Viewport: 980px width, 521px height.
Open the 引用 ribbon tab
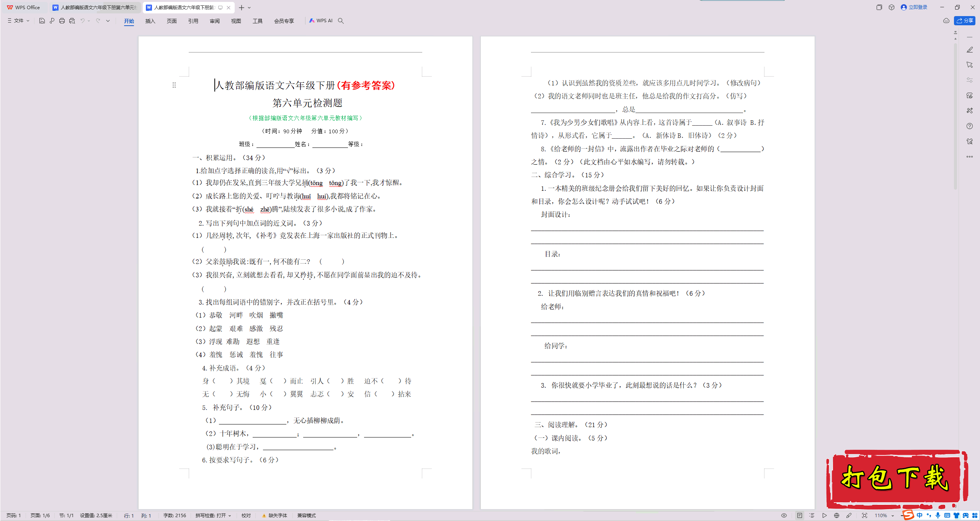pos(193,21)
